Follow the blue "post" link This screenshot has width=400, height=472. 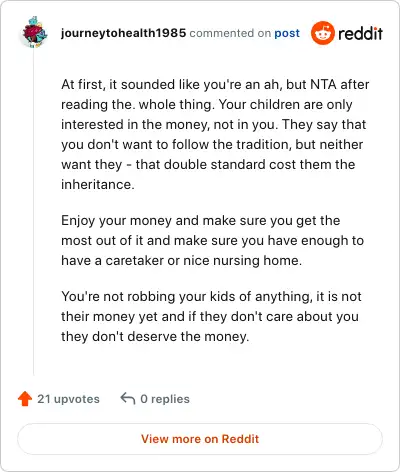click(x=287, y=33)
